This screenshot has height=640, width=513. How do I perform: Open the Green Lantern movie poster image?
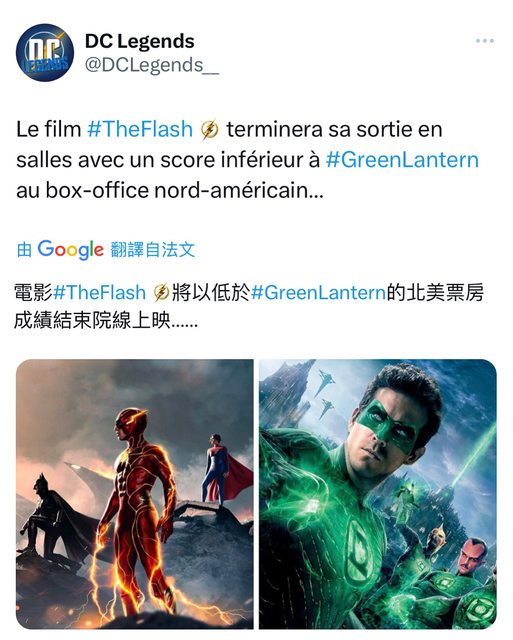tap(378, 494)
